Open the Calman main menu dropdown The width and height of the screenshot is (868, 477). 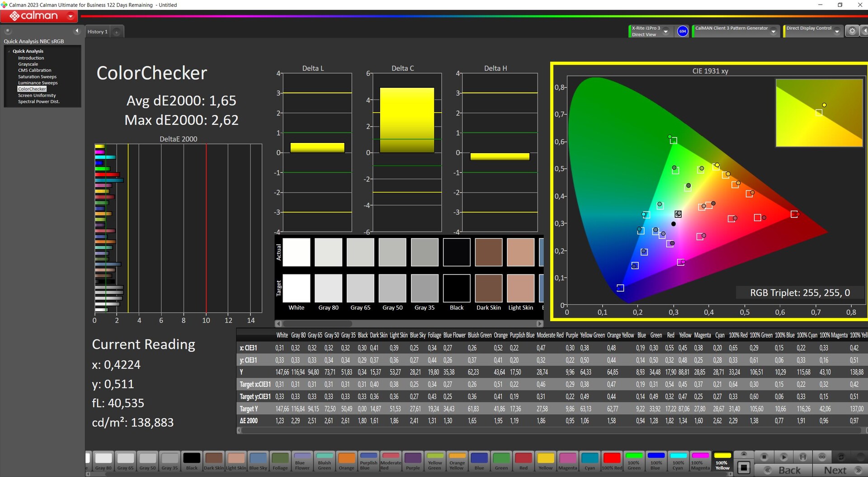(x=71, y=16)
